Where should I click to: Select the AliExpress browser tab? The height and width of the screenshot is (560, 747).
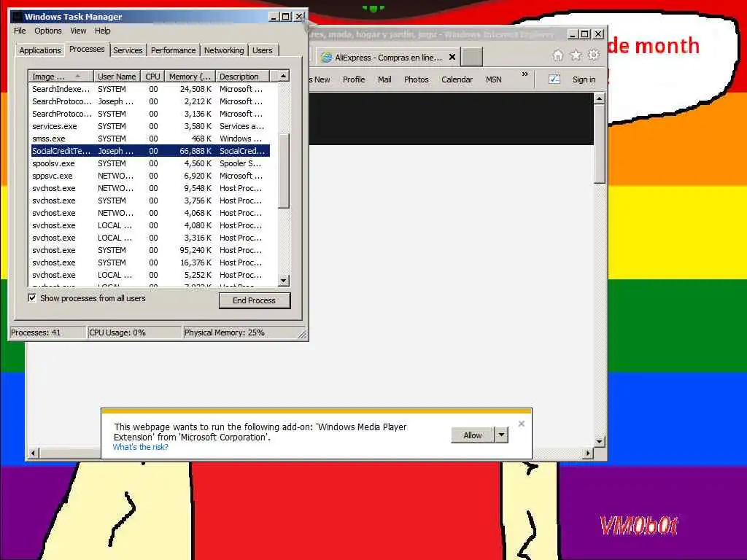point(388,57)
